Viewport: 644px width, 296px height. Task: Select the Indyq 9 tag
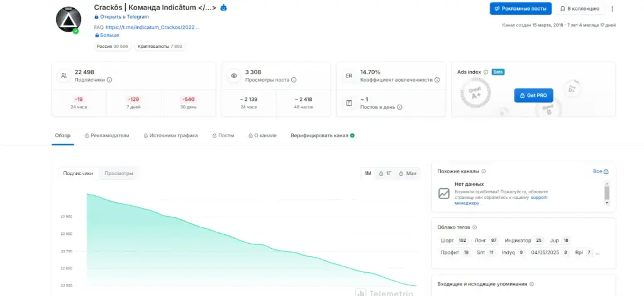click(513, 253)
